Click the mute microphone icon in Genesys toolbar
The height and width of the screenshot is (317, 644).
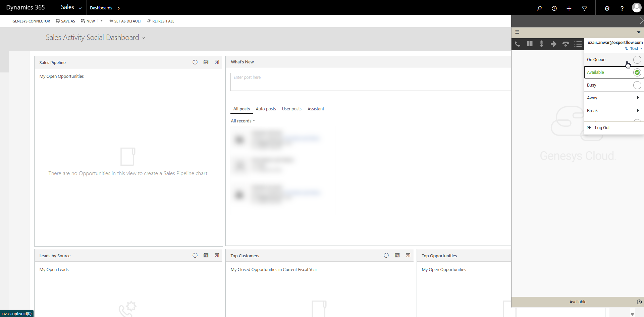coord(541,44)
